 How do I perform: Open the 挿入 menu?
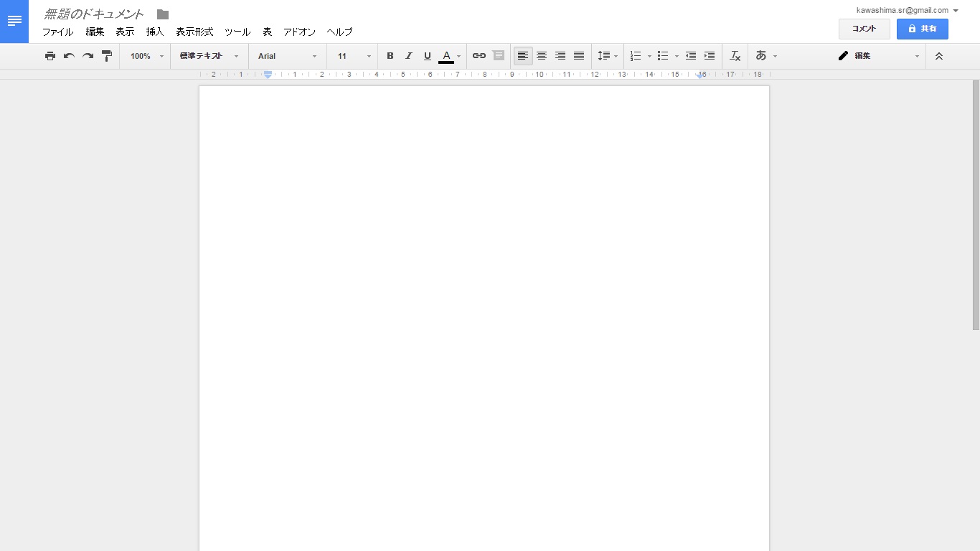click(155, 32)
